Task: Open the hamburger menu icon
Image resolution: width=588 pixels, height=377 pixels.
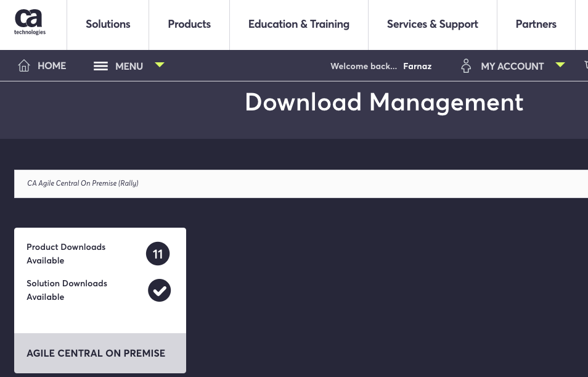Action: pyautogui.click(x=100, y=66)
